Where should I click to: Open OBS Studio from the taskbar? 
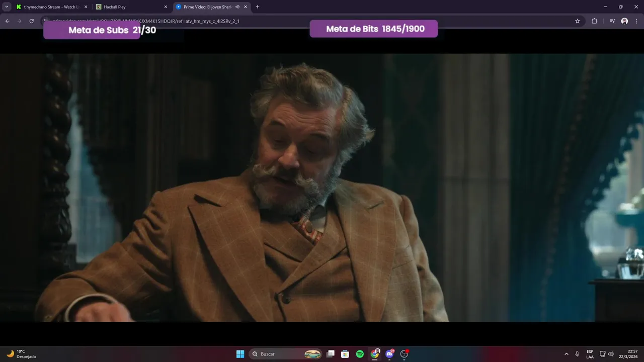404,354
